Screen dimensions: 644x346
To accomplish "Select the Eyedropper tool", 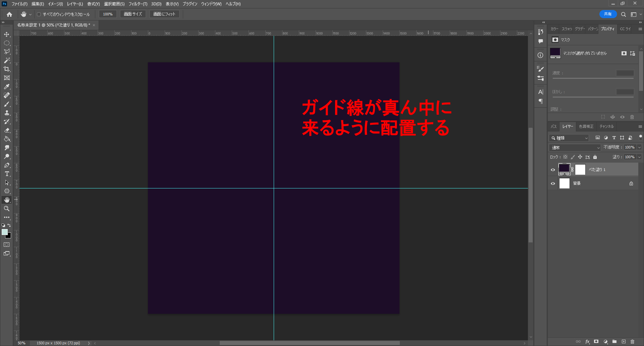I will coord(7,87).
